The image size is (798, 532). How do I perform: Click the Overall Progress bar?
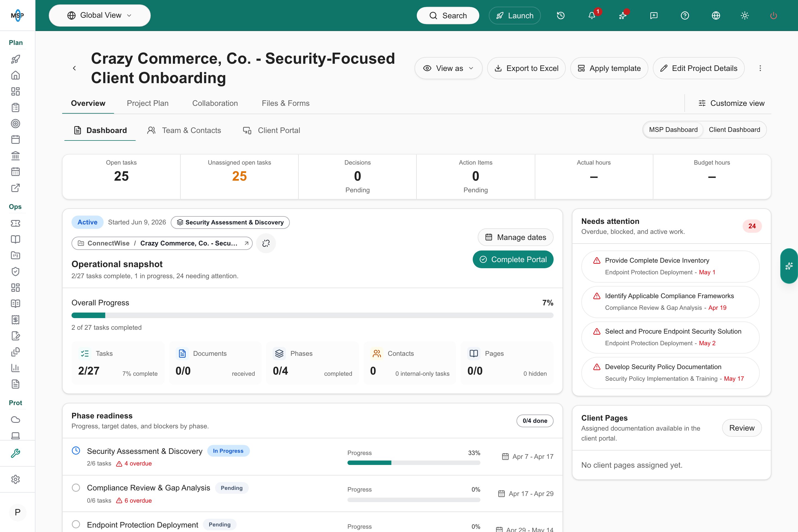[313, 316]
